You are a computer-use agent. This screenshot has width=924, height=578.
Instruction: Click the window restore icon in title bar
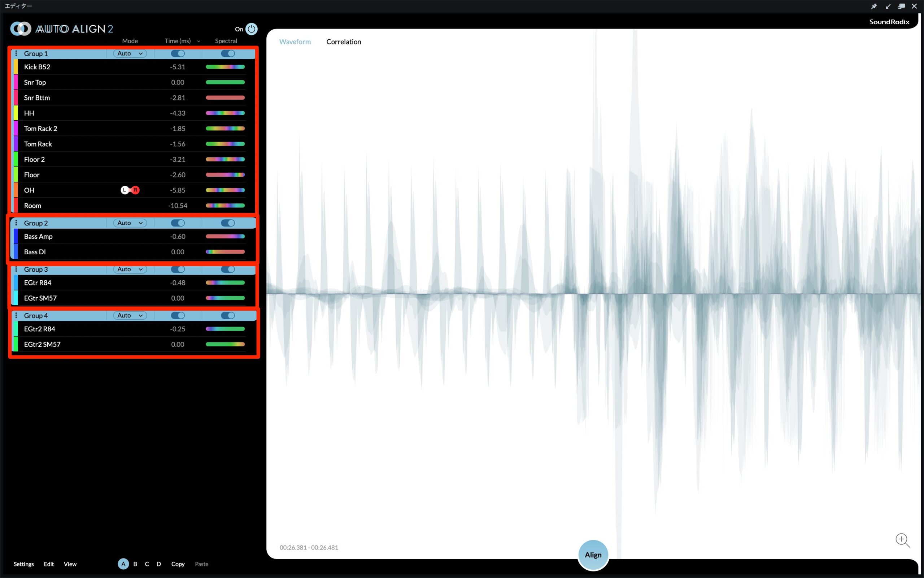point(902,6)
